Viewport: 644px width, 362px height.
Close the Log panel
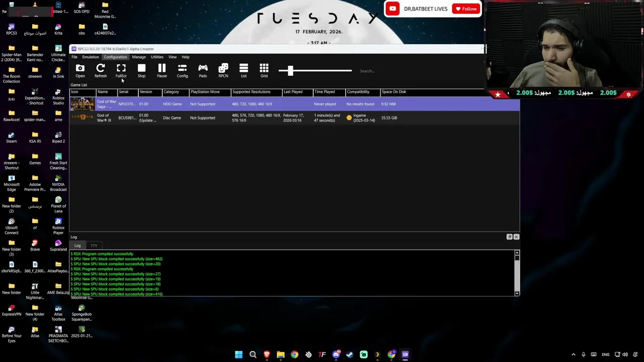tap(516, 237)
